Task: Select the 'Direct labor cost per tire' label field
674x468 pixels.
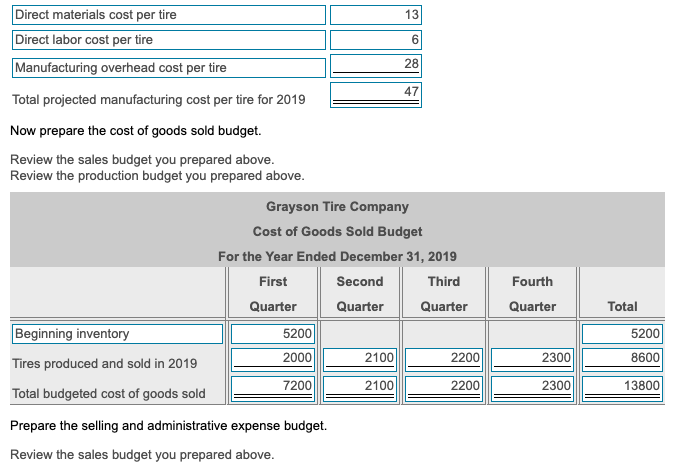Action: (169, 40)
